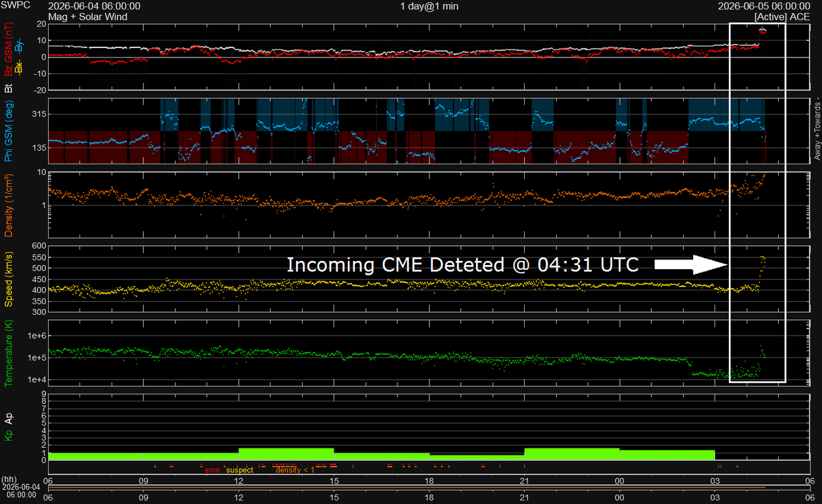The image size is (822, 504).
Task: Click the white Ap axis label
Action: coord(9,417)
